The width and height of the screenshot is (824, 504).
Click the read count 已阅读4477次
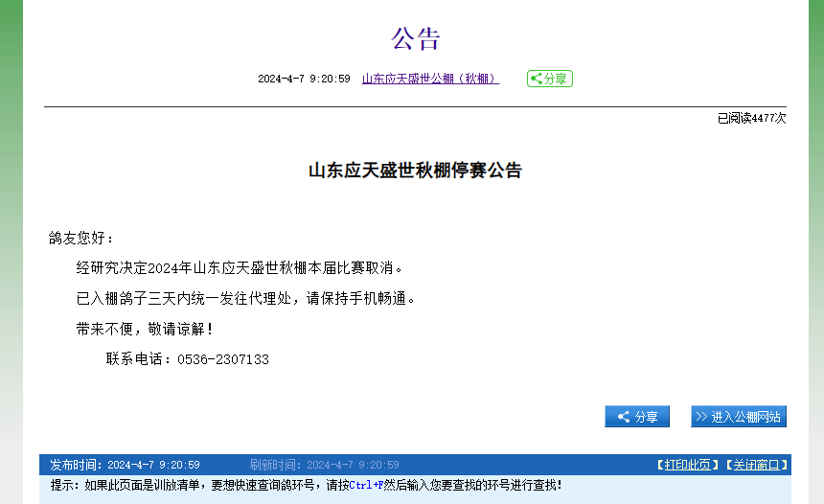(x=751, y=118)
